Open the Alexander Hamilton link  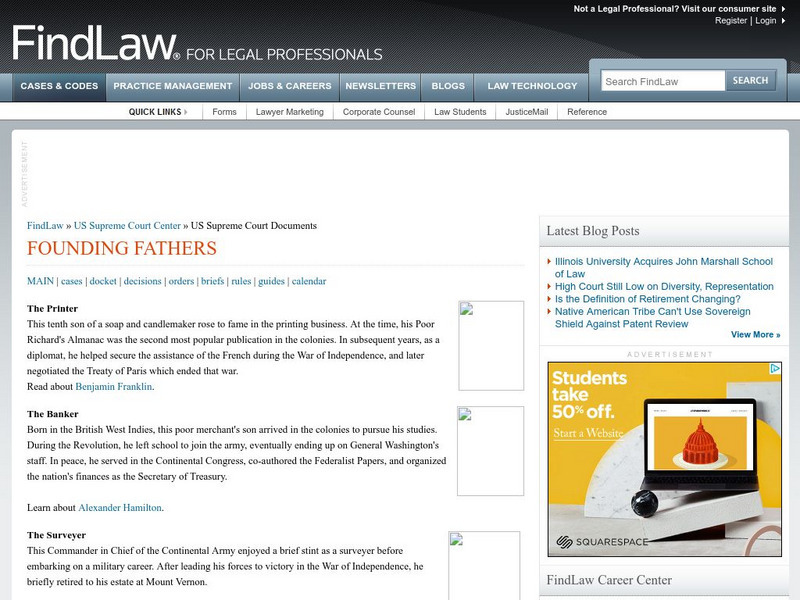point(120,508)
